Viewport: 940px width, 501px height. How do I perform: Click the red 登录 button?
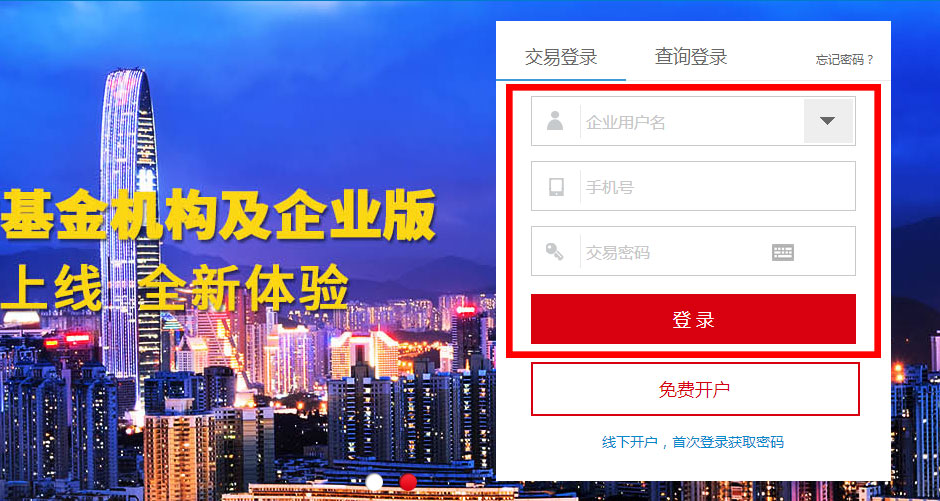click(x=693, y=319)
